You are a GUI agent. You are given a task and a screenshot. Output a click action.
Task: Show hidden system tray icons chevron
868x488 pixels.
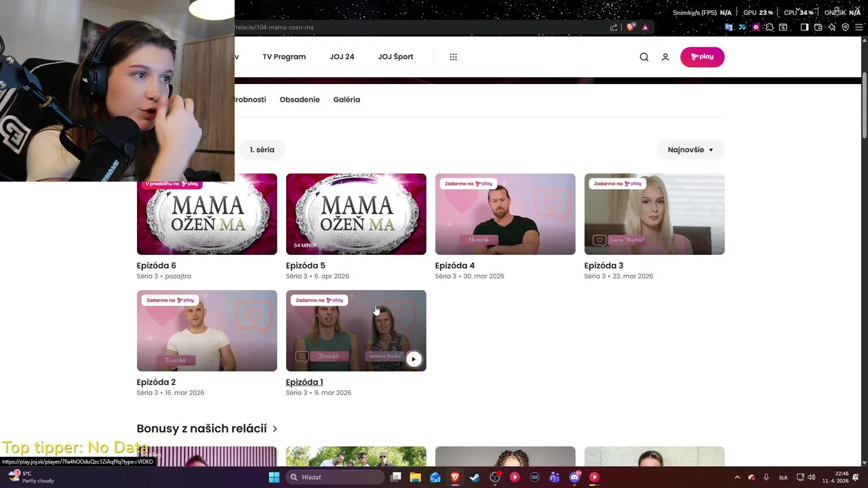tap(737, 477)
